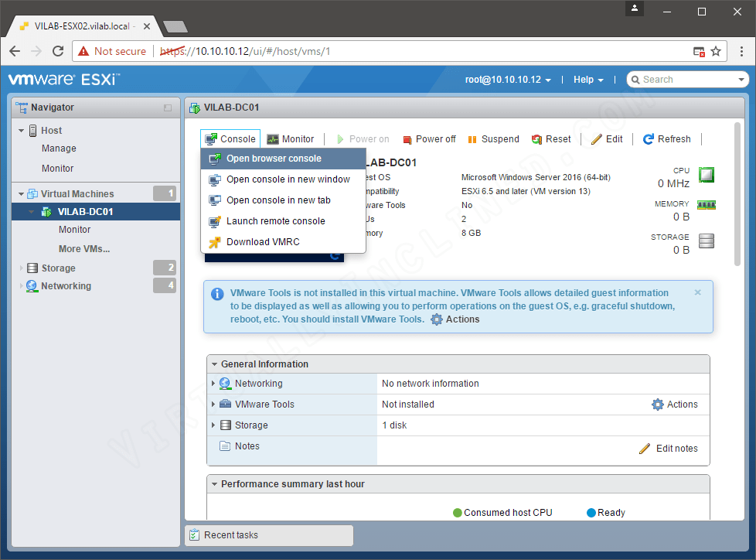Open the VMware Tools Actions gear
756x560 pixels.
pyautogui.click(x=657, y=404)
